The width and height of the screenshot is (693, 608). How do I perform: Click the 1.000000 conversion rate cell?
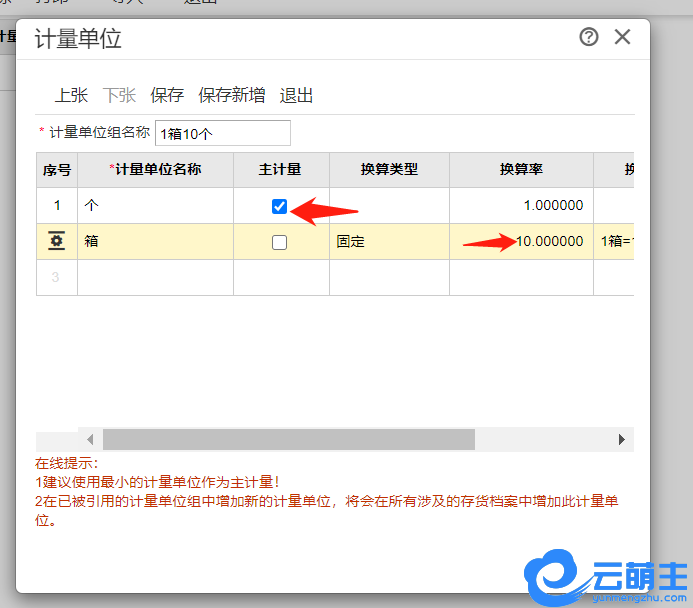[x=521, y=205]
